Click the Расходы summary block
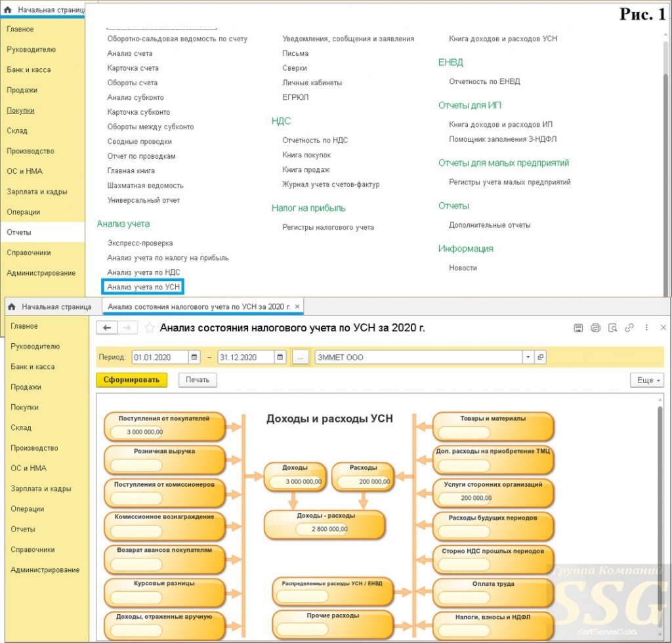Viewport: 672px width, 643px height. (363, 476)
